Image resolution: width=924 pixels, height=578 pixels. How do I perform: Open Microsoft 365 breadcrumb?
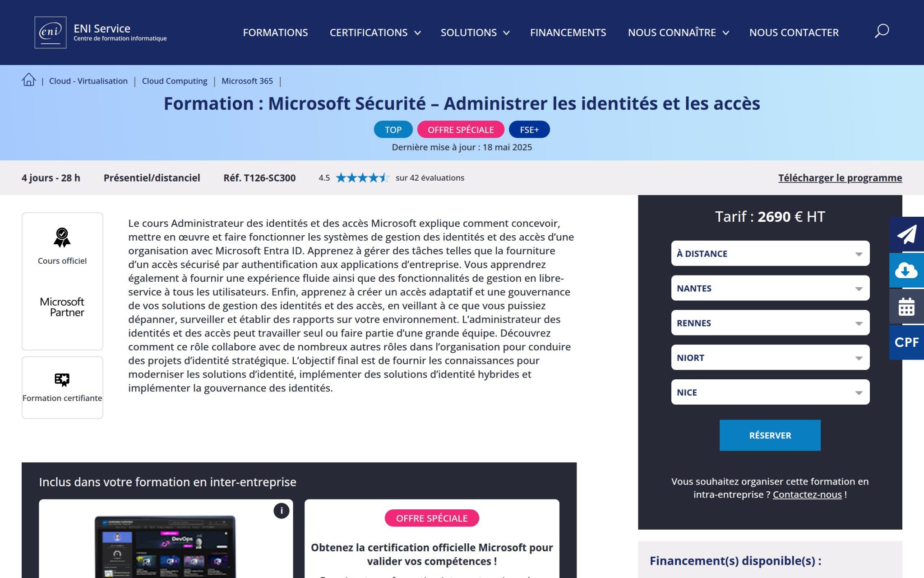coord(247,81)
